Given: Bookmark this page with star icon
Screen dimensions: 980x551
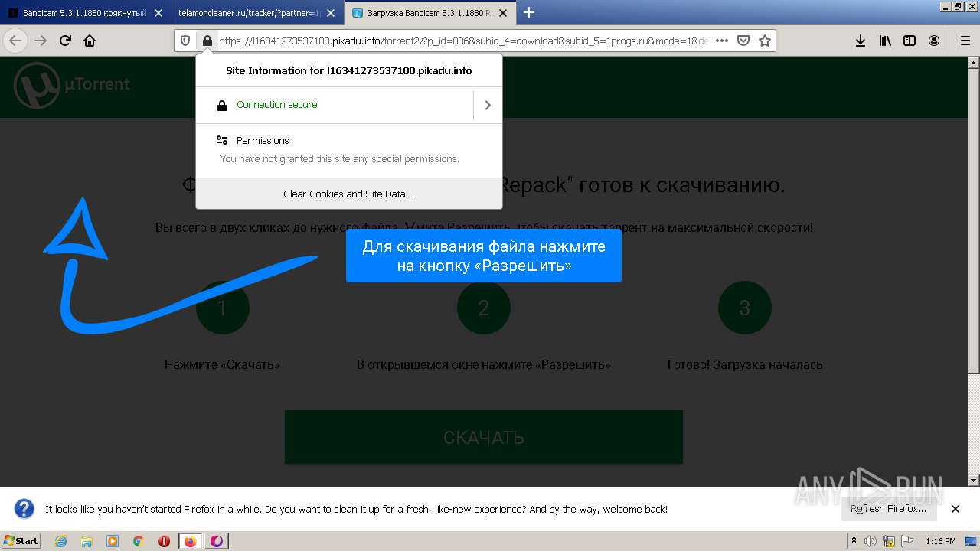Looking at the screenshot, I should coord(764,41).
